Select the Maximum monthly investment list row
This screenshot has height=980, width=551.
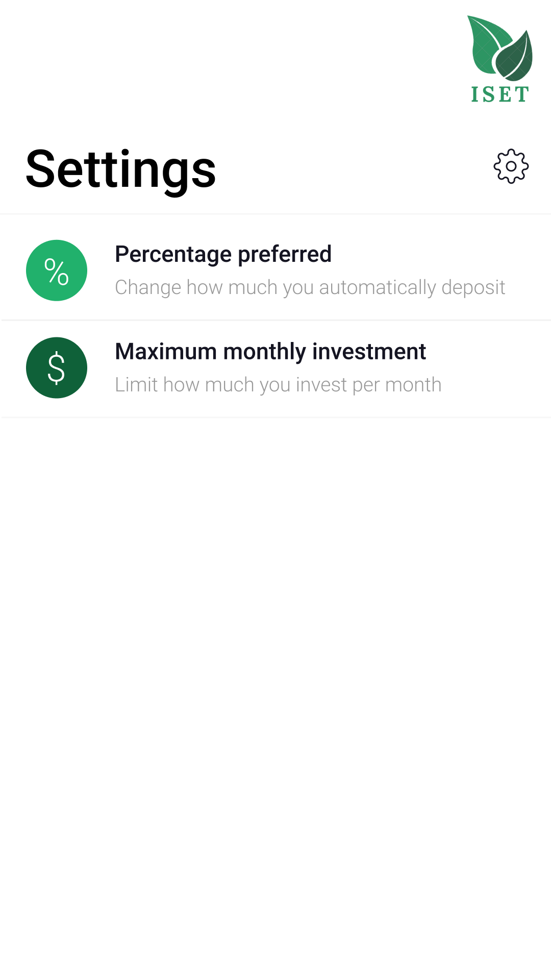pos(275,369)
